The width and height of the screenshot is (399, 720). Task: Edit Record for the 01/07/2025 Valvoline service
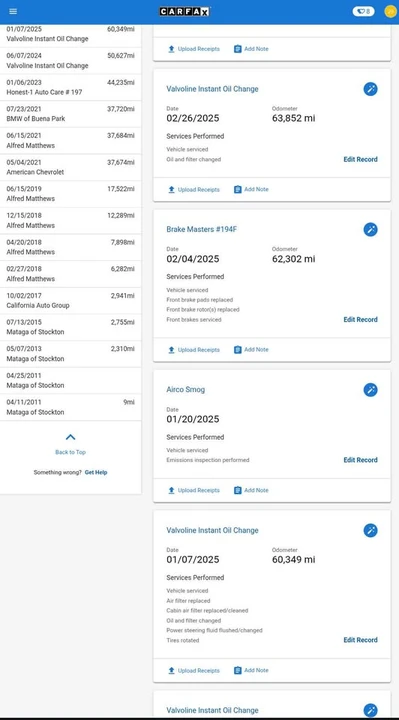click(360, 640)
